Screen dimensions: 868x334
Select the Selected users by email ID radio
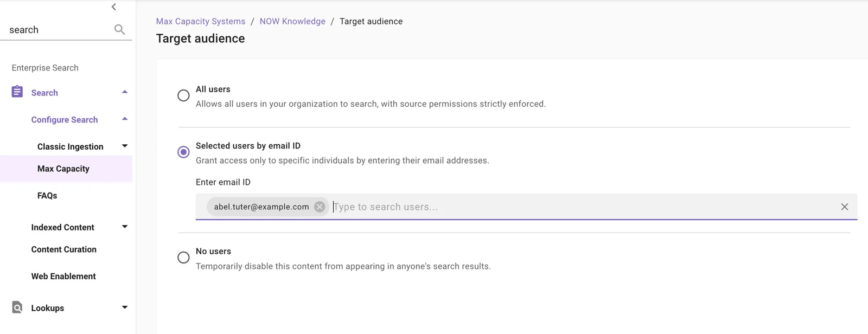coord(183,152)
